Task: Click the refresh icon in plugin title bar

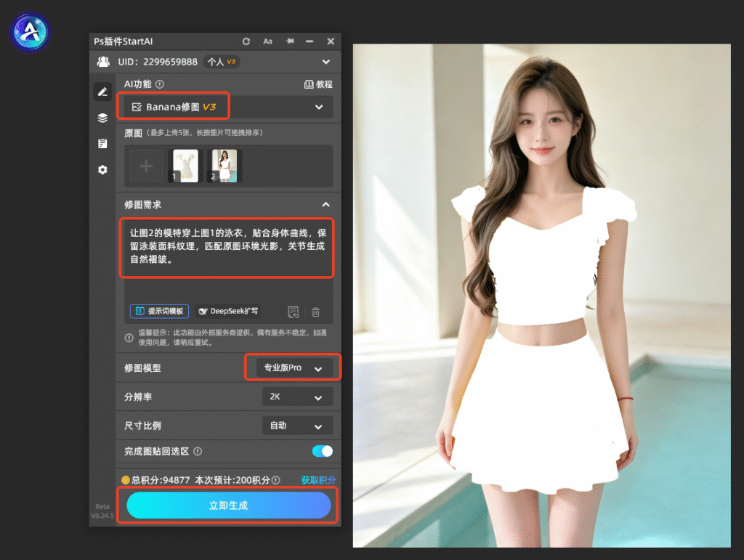Action: click(246, 41)
